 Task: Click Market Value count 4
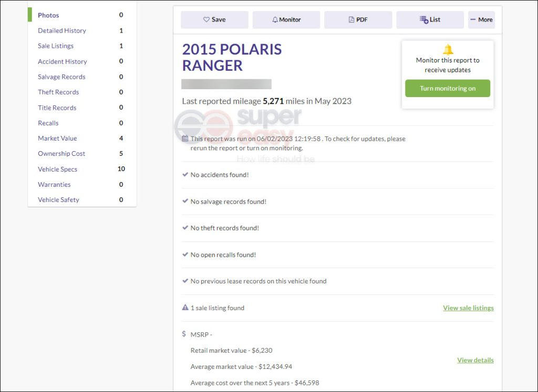(121, 138)
